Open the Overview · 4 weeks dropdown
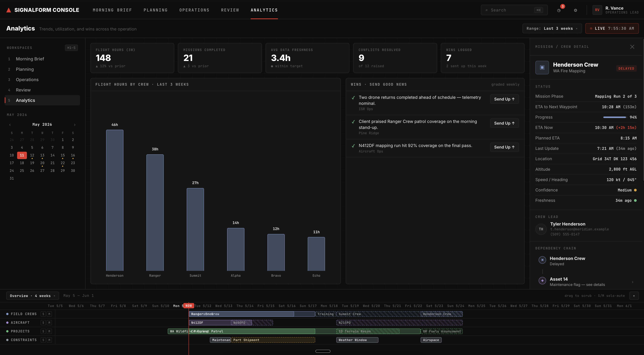Image resolution: width=644 pixels, height=355 pixels. pyautogui.click(x=33, y=296)
